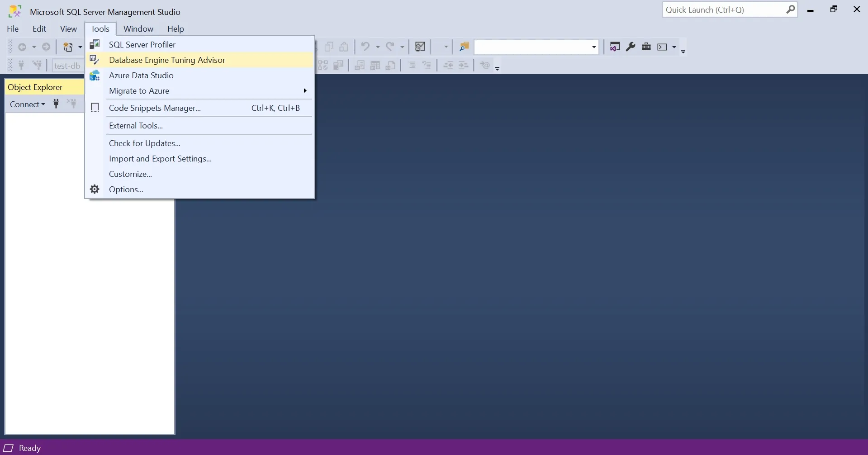The width and height of the screenshot is (868, 455).
Task: Click the Quick Launch magnifier icon
Action: pyautogui.click(x=790, y=9)
